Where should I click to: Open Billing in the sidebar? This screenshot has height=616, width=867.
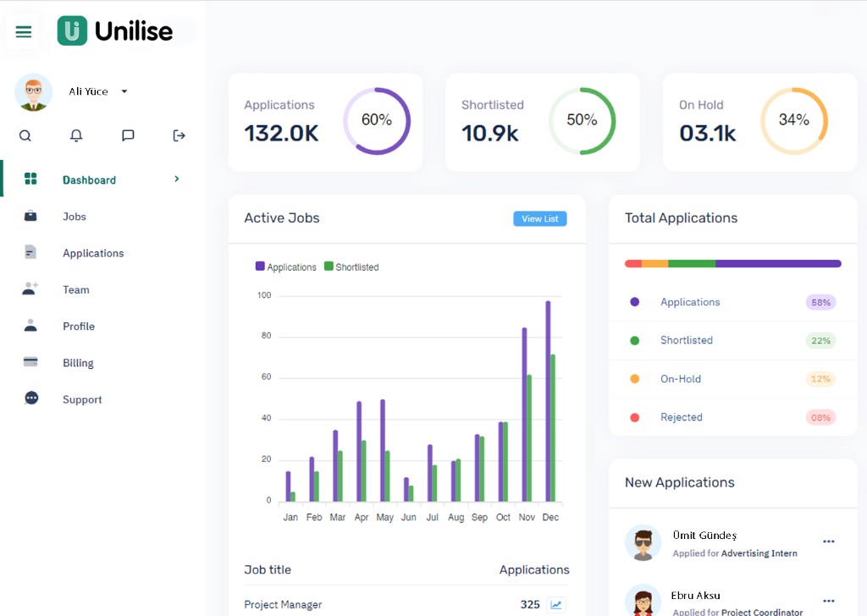(78, 363)
